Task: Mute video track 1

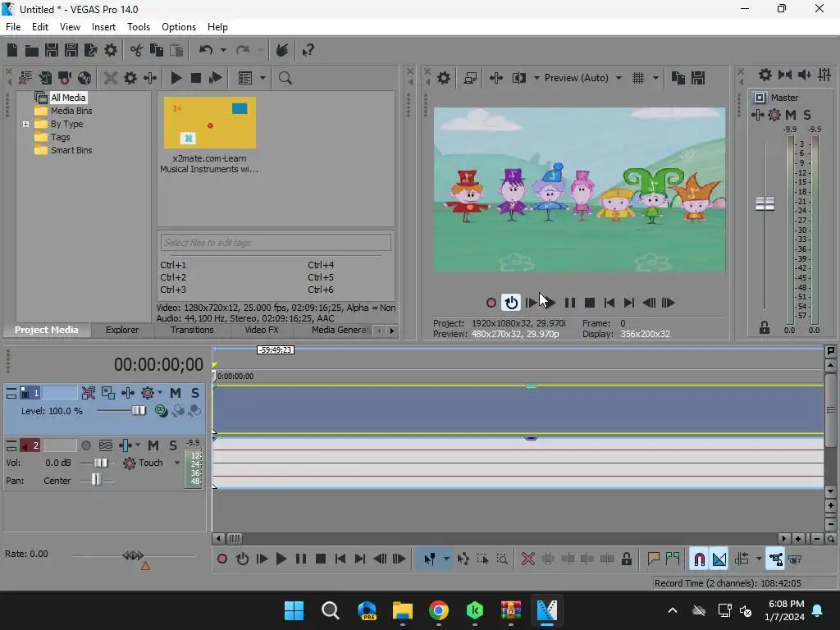Action: tap(176, 393)
